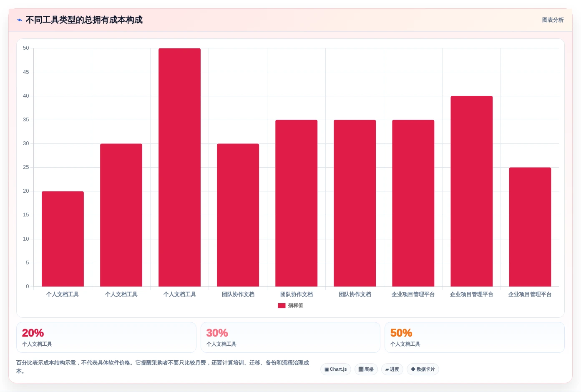This screenshot has height=392, width=581.
Task: Click the x-axis label under the 20-value bar
Action: click(63, 294)
